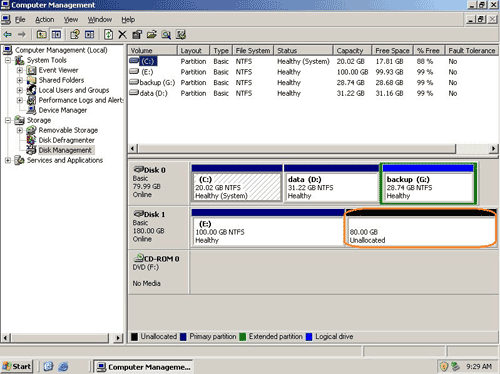Select the (C:) volume row
The width and height of the screenshot is (500, 374).
[313, 61]
